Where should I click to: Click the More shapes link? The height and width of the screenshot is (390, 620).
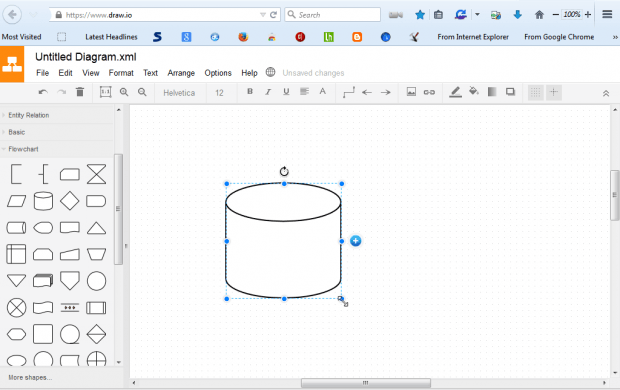coord(30,377)
